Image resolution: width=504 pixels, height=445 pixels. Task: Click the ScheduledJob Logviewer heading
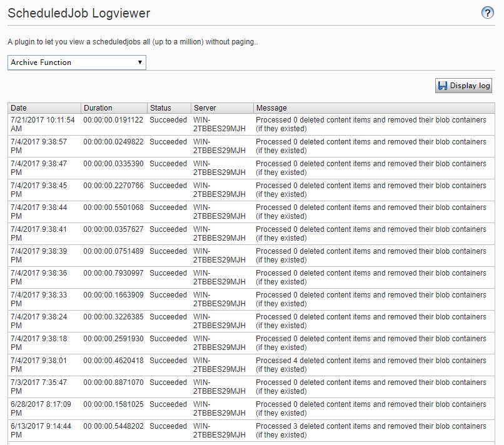[x=78, y=12]
